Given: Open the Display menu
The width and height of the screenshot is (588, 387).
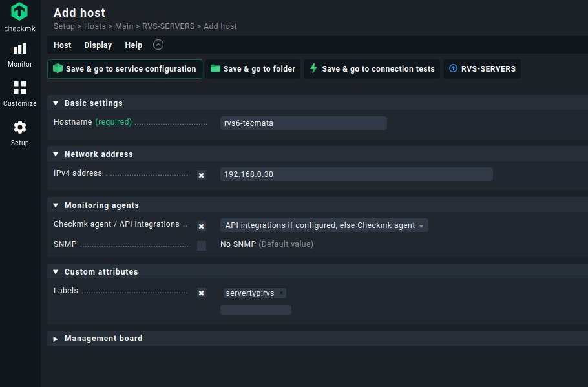Looking at the screenshot, I should [x=98, y=45].
